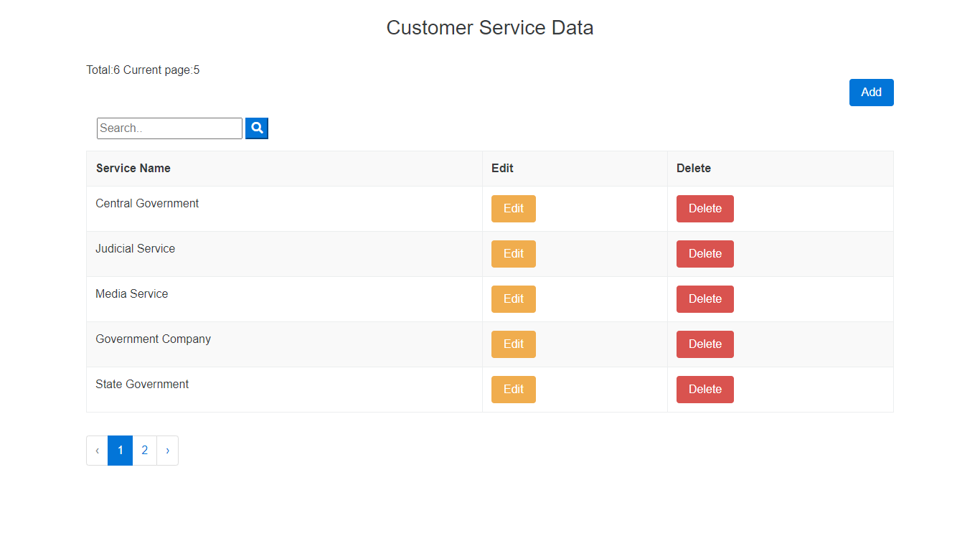
Task: Click the Search input field
Action: tap(169, 128)
